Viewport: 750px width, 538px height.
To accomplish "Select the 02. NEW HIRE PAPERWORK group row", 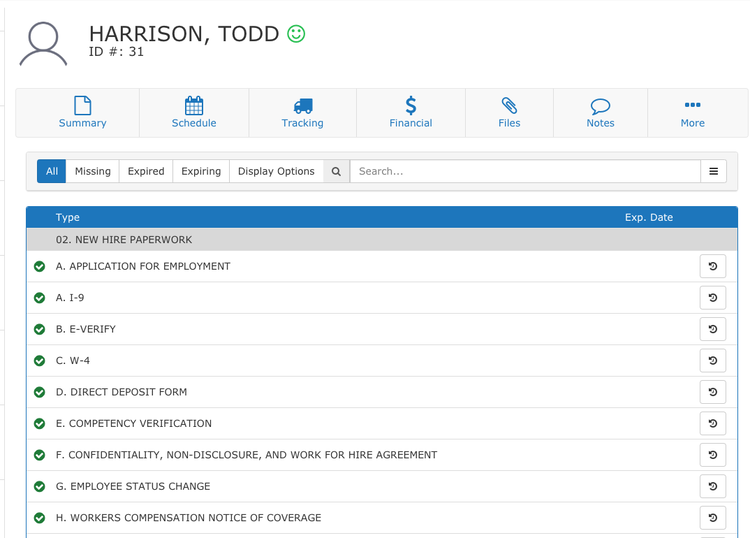I will 382,240.
